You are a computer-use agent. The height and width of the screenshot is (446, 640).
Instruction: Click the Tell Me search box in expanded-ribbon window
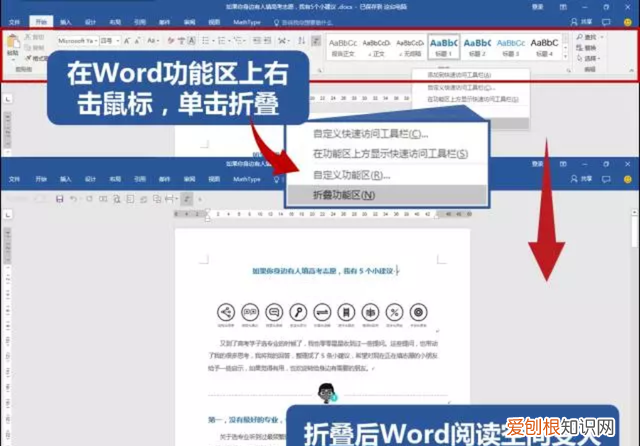pos(304,22)
